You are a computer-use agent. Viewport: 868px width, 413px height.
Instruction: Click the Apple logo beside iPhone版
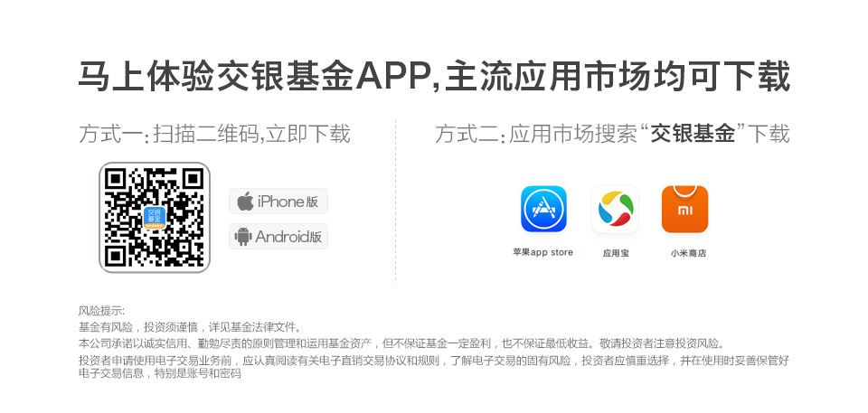pos(245,201)
